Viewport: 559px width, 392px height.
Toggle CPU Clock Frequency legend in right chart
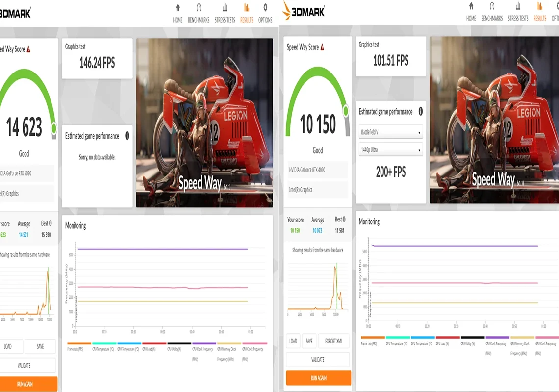coord(497,345)
